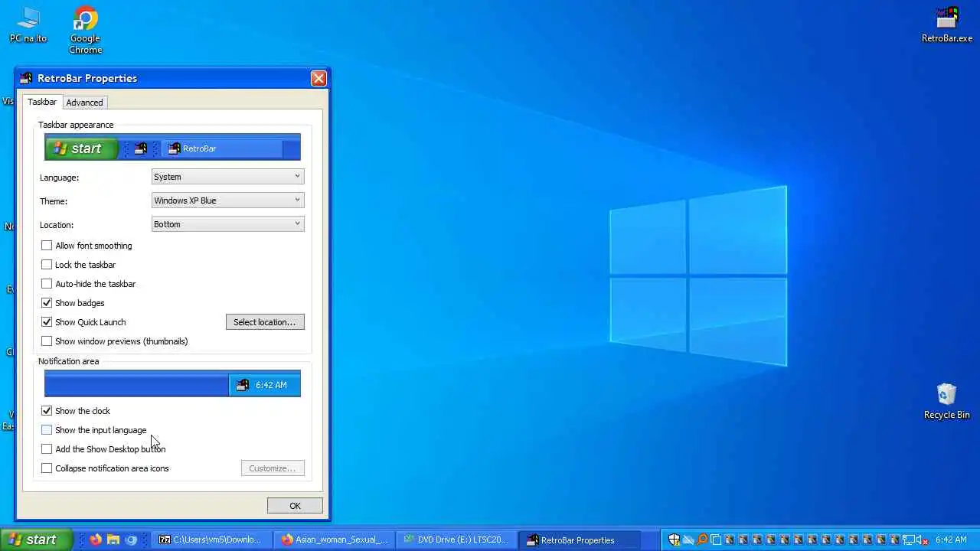Enable Show window previews (thumbnails)

(47, 341)
